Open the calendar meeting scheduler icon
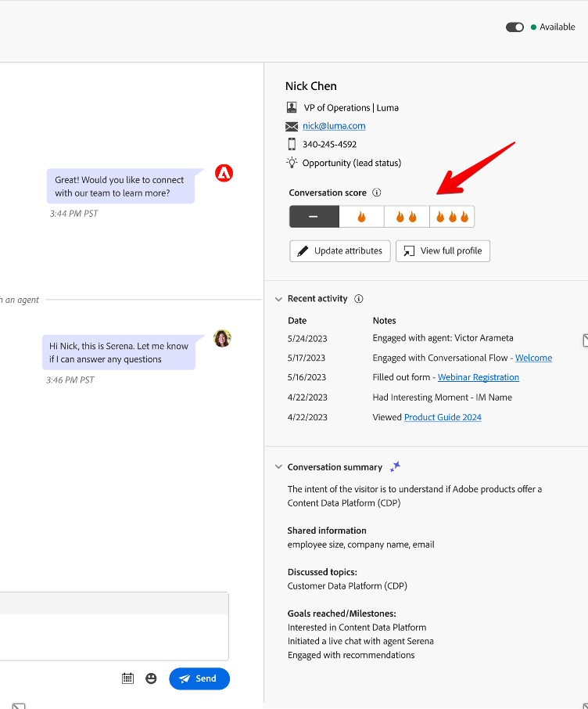Image resolution: width=588 pixels, height=709 pixels. 128,678
